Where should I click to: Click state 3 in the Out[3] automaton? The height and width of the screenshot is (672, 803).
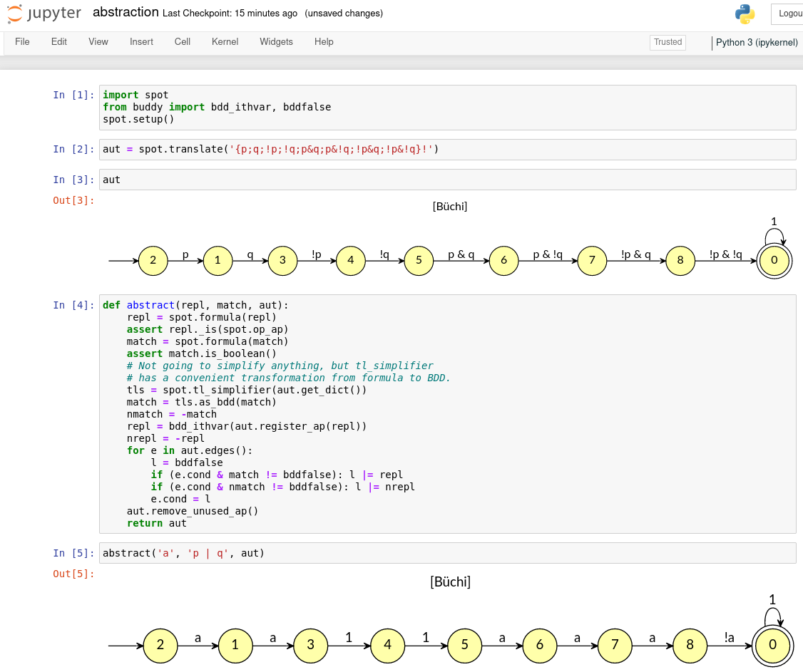click(282, 261)
